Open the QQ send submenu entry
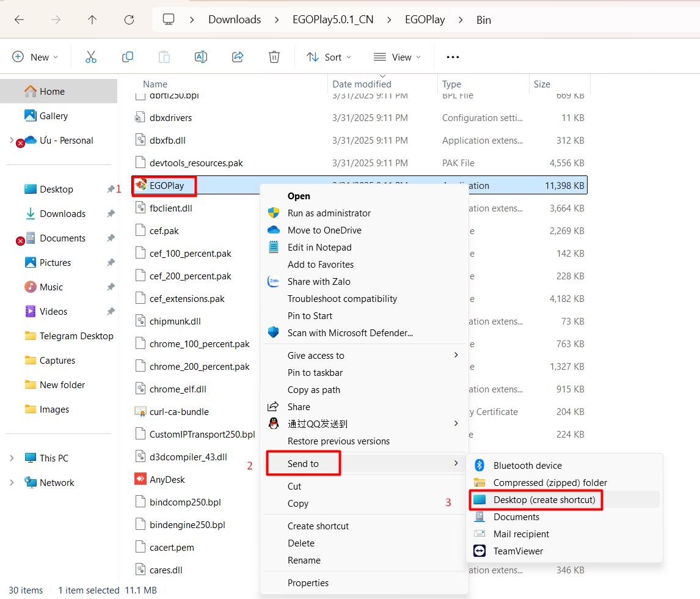The image size is (700, 599). pos(364,424)
